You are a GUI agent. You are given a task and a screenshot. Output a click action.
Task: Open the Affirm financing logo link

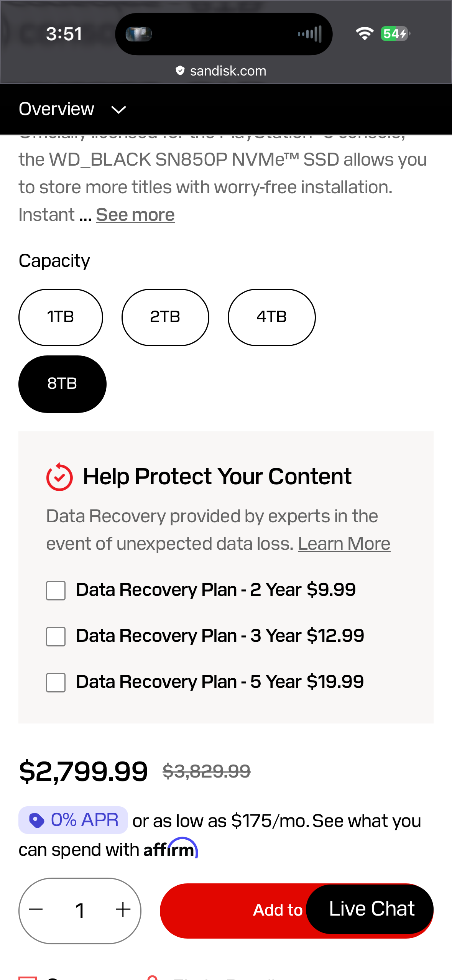tap(171, 848)
